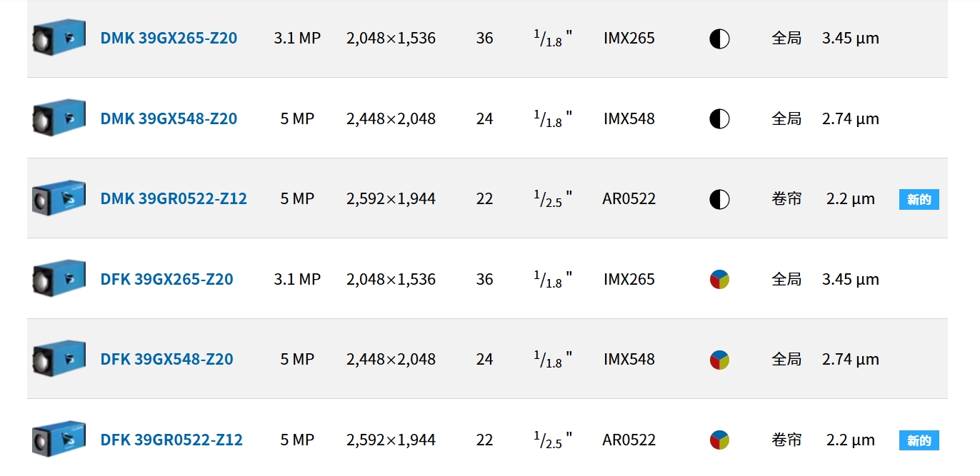Select the DFK 39GX548-Z20 model link
The height and width of the screenshot is (476, 980).
pyautogui.click(x=166, y=359)
